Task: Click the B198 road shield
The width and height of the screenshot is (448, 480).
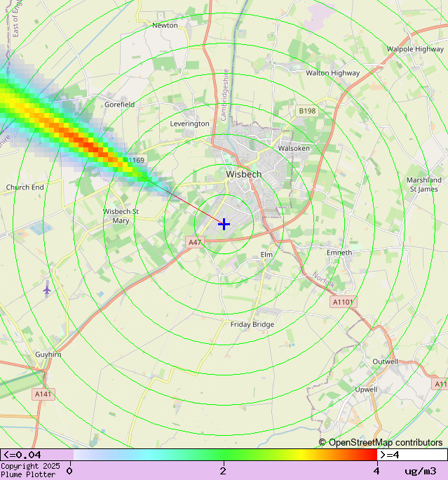Action: click(307, 111)
